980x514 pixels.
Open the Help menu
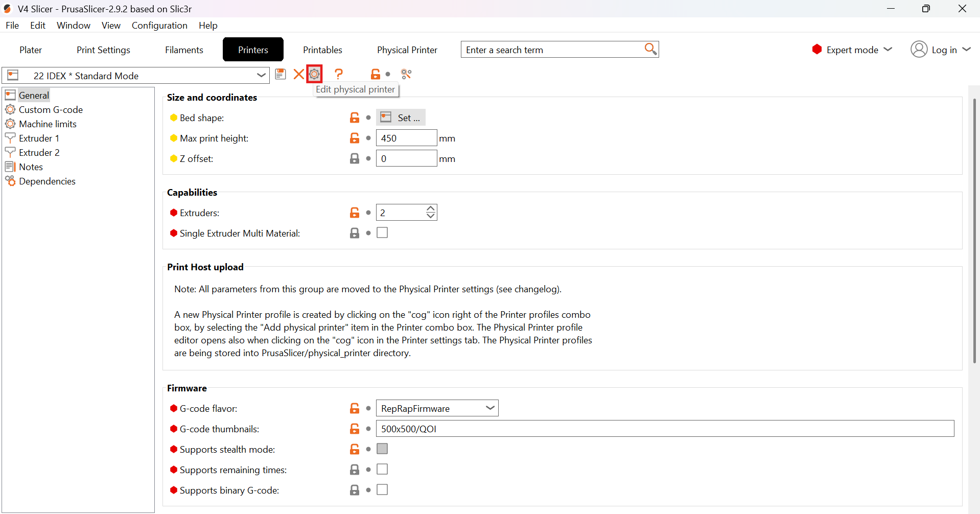208,25
